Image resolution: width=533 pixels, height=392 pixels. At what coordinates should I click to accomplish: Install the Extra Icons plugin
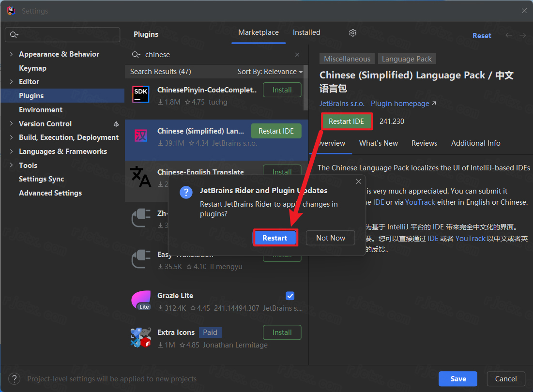point(282,332)
